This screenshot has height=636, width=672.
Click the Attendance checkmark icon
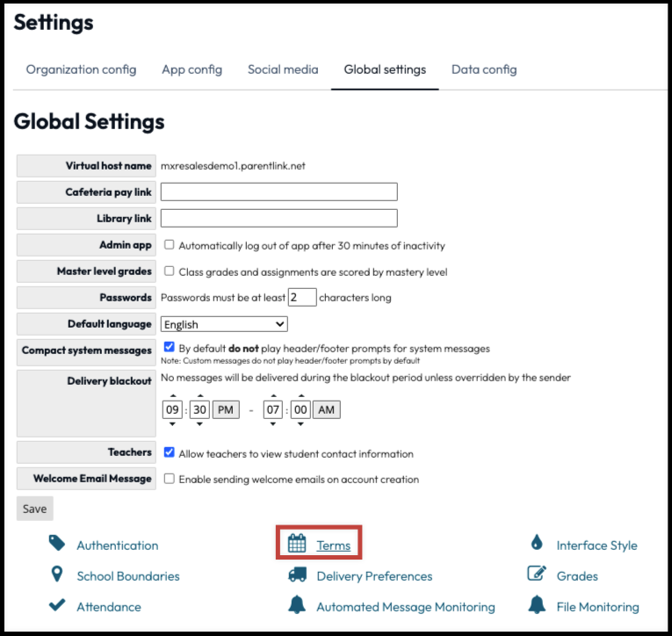click(x=57, y=605)
